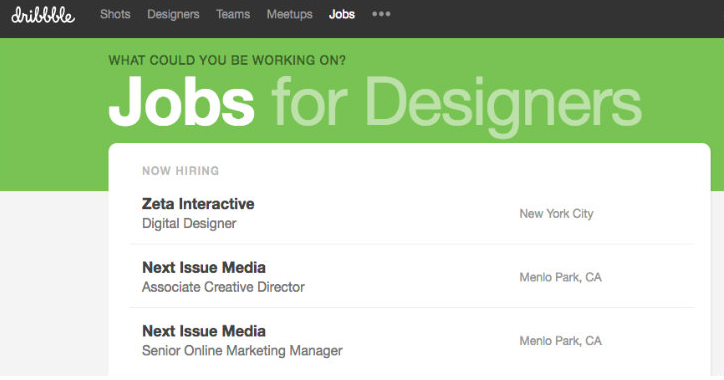Click the Digital Designer job title
The image size is (724, 380).
click(189, 223)
